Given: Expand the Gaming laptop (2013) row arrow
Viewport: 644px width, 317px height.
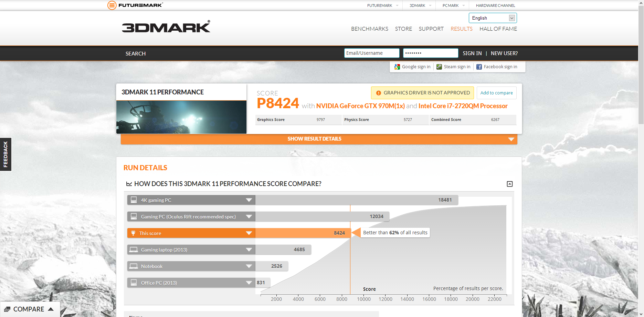Looking at the screenshot, I should pyautogui.click(x=249, y=249).
